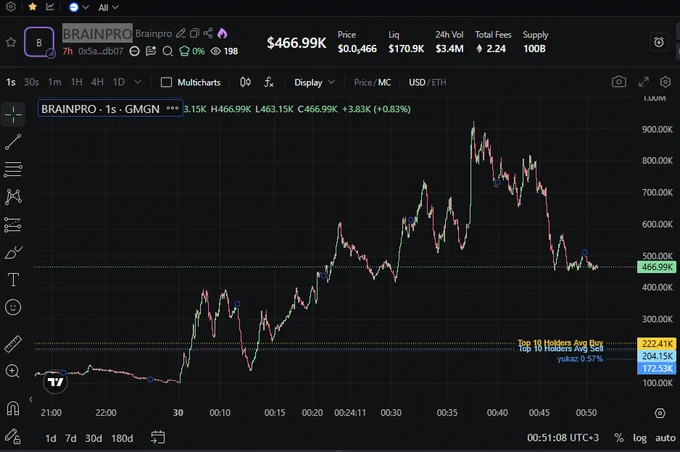The width and height of the screenshot is (680, 452).
Task: Toggle log scale on the price axis
Action: [x=640, y=438]
